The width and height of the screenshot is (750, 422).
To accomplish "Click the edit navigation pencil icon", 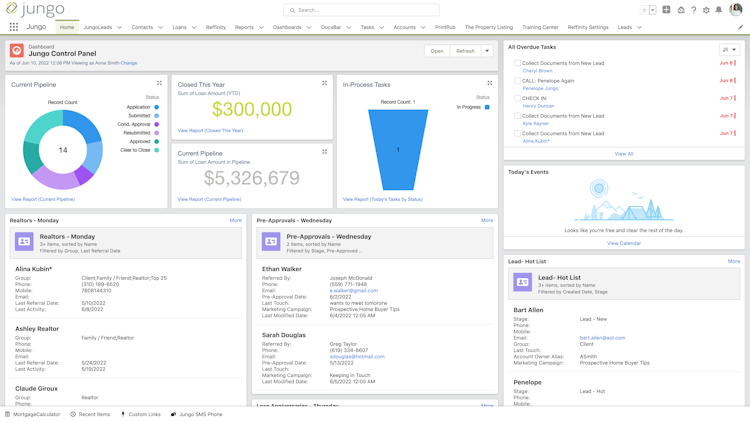I will [740, 27].
